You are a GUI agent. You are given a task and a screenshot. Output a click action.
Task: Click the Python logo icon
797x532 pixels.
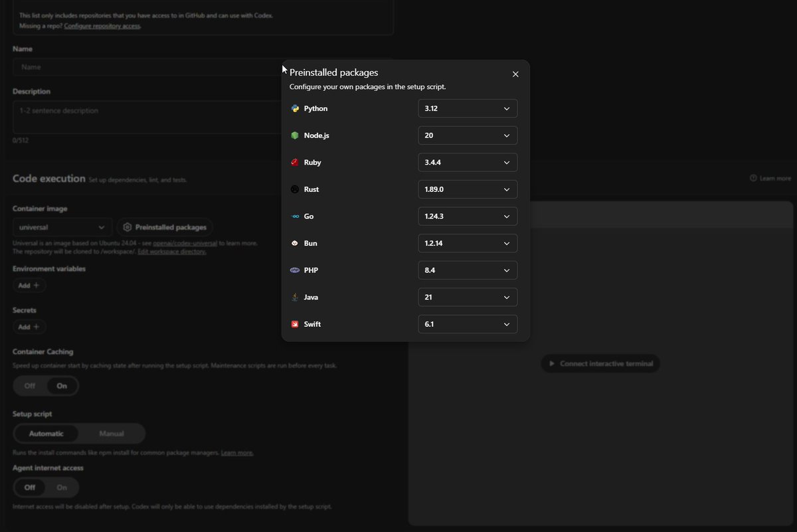pos(295,108)
